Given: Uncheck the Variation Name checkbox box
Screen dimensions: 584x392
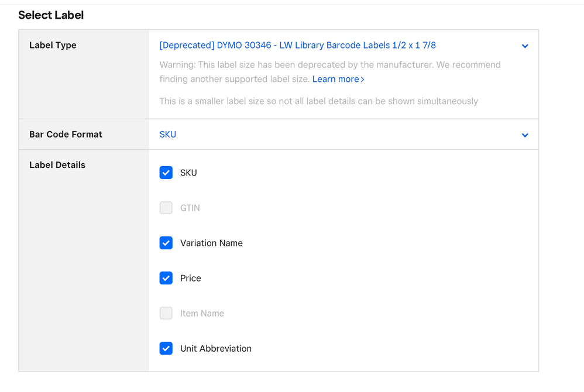Looking at the screenshot, I should pos(166,243).
